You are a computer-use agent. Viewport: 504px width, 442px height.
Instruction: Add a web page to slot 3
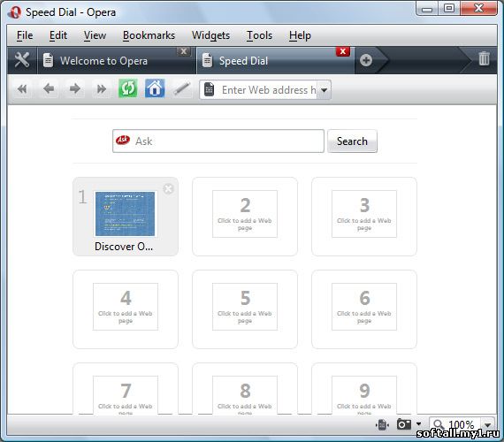tap(364, 214)
